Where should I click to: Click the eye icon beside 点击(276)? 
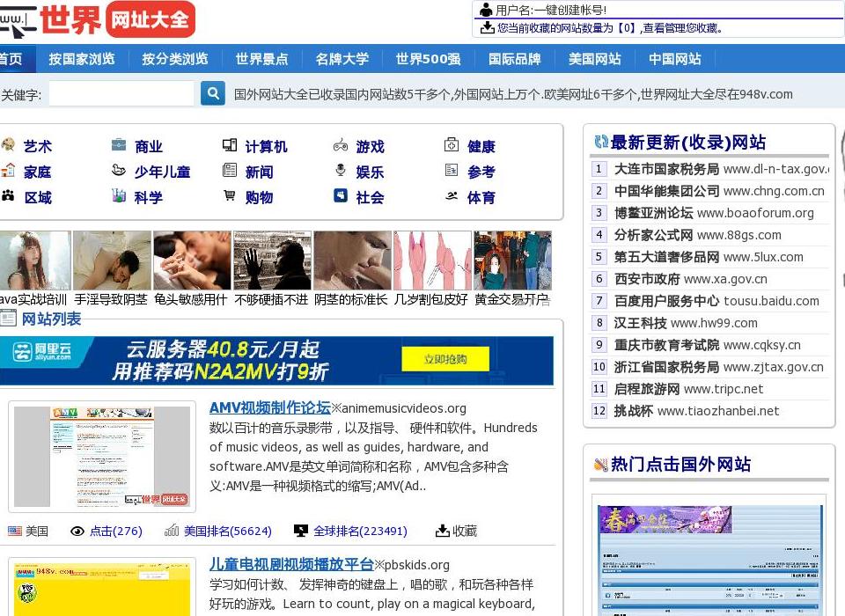point(77,532)
